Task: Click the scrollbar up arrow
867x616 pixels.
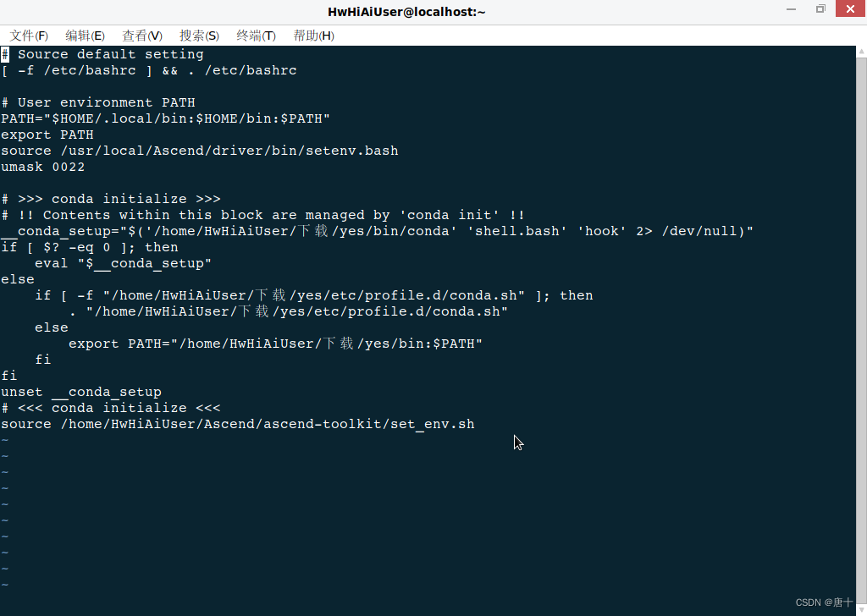Action: click(x=861, y=52)
